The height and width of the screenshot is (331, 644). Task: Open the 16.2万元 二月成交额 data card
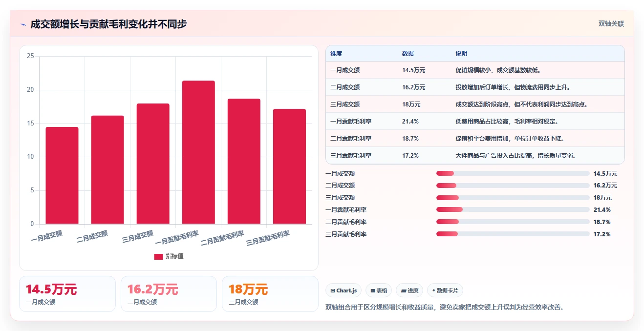click(169, 294)
